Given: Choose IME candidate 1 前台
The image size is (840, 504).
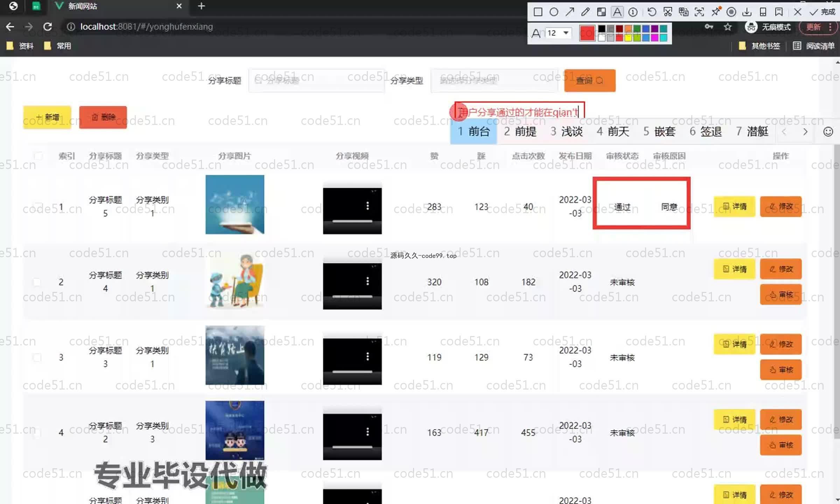Looking at the screenshot, I should coord(474,132).
